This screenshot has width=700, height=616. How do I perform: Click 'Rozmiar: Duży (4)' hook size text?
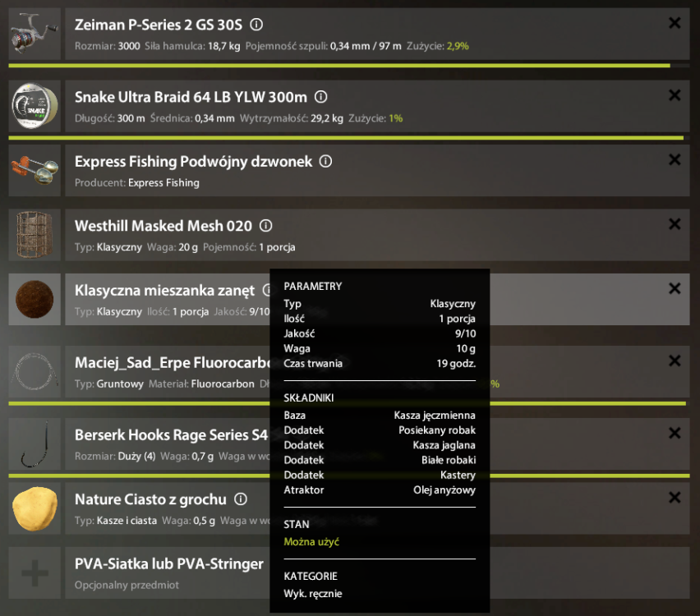(x=115, y=456)
